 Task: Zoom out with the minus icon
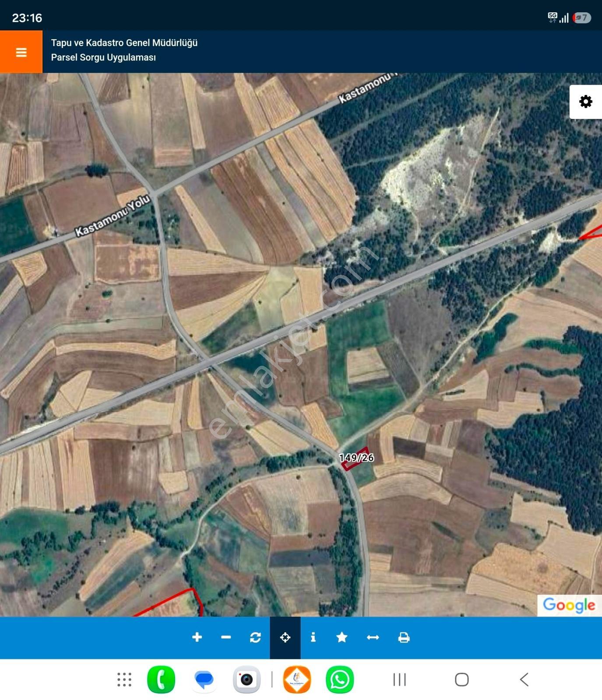[x=226, y=637]
